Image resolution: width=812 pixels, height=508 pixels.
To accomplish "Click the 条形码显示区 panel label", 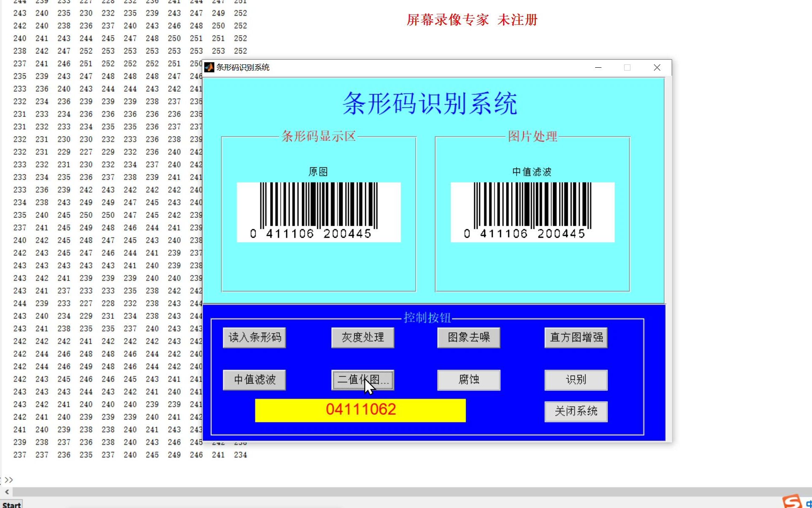I will pyautogui.click(x=319, y=136).
